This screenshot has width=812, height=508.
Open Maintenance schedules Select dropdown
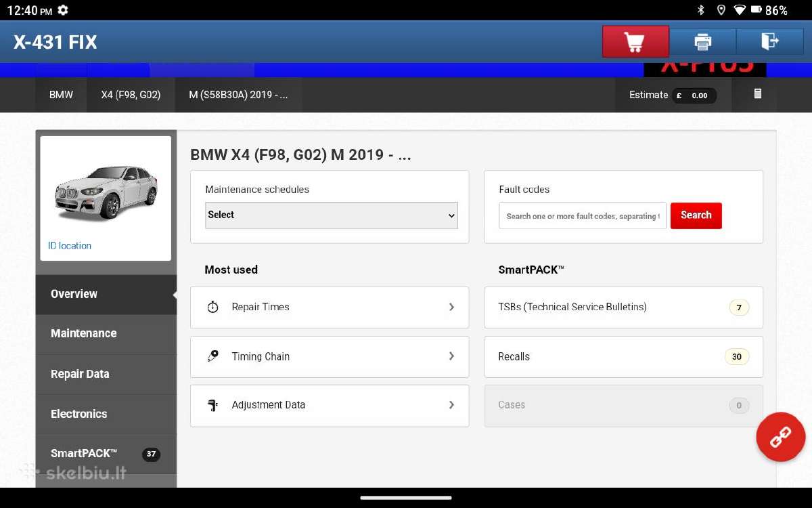tap(332, 215)
